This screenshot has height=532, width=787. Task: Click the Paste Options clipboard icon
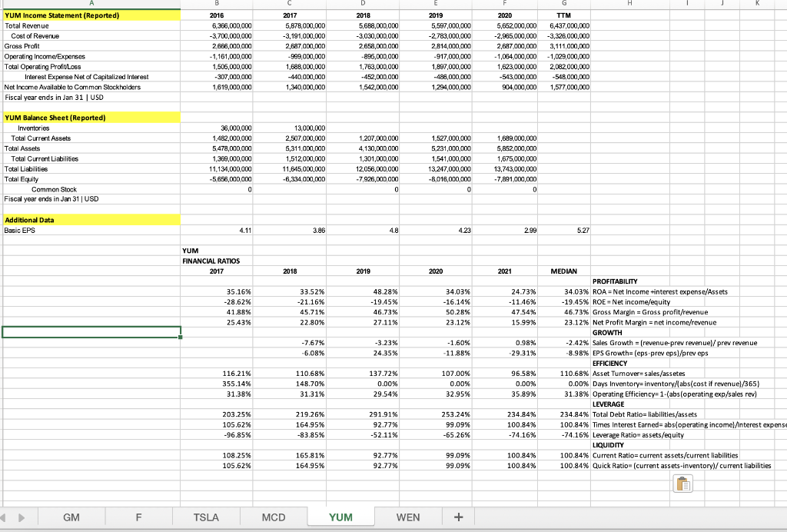682,484
